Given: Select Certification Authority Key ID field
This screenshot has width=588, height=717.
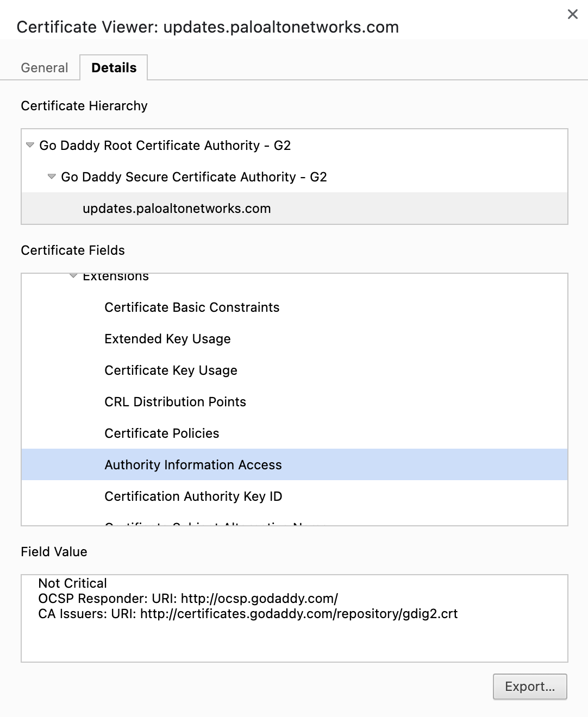Looking at the screenshot, I should tap(193, 496).
